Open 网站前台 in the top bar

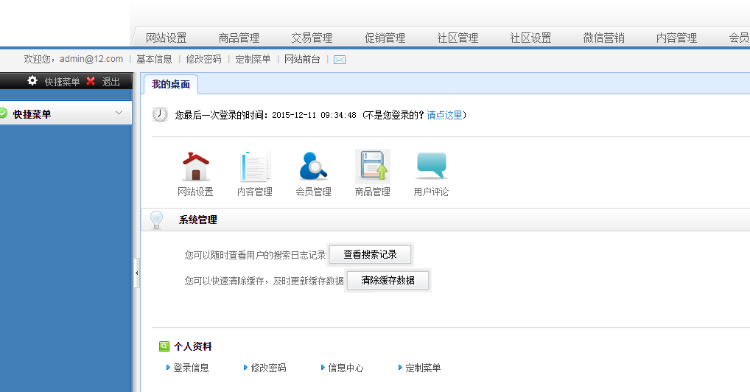pos(302,59)
